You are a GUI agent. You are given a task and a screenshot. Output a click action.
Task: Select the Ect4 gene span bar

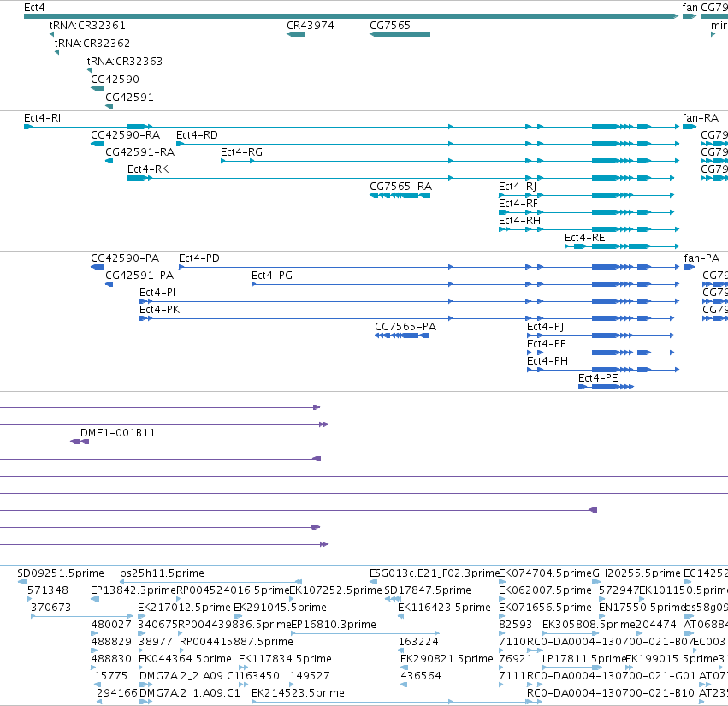pos(351,16)
